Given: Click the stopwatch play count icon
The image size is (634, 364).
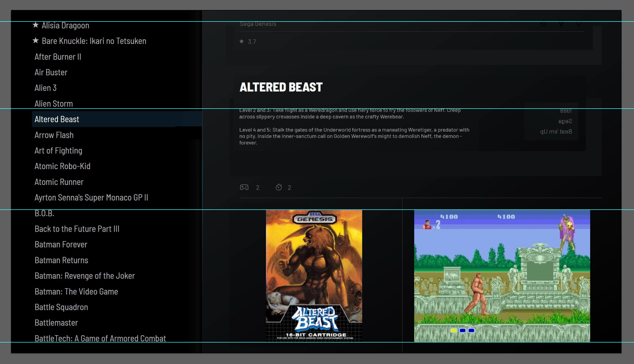Looking at the screenshot, I should [279, 187].
